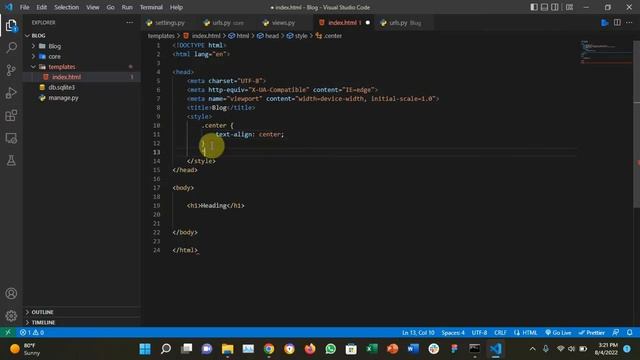Open Customize Layout icon
640x360 pixels.
(569, 7)
